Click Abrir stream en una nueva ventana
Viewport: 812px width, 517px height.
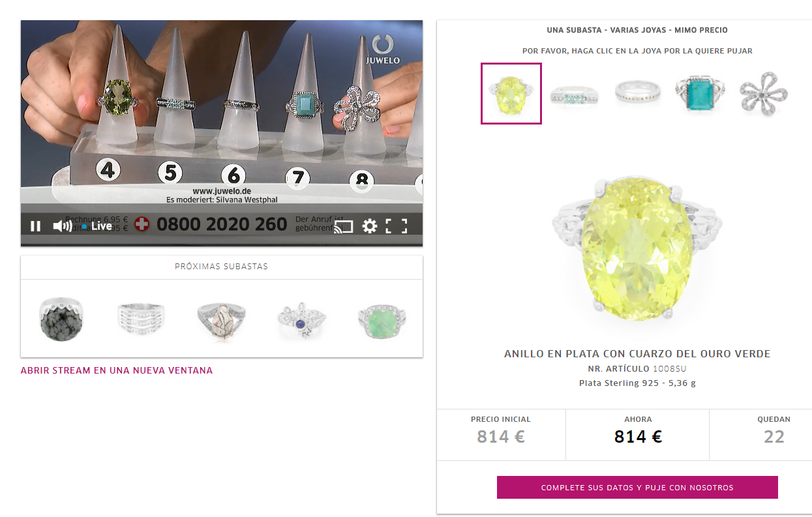[x=117, y=370]
